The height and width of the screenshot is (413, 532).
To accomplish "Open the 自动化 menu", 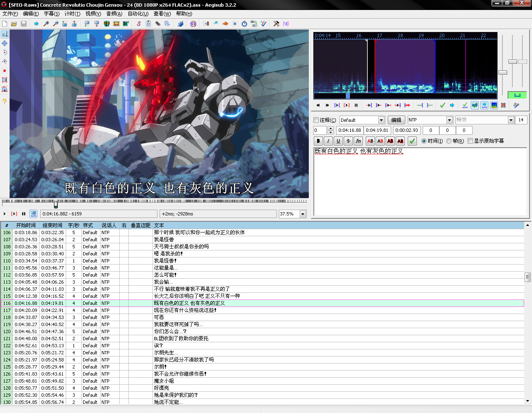I will coord(138,14).
